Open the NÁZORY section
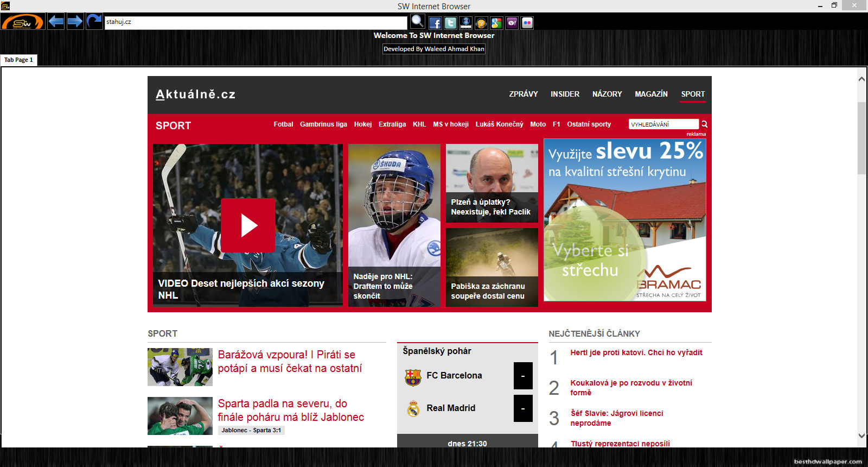 (x=607, y=94)
